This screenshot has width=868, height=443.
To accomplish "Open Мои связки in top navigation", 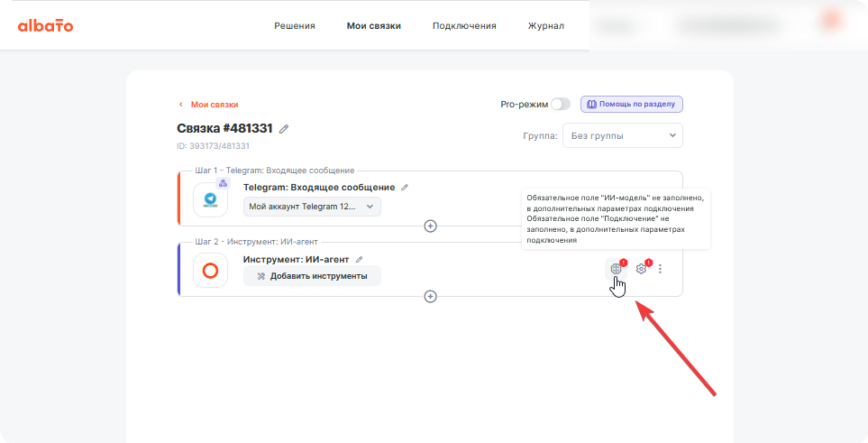I will (374, 25).
